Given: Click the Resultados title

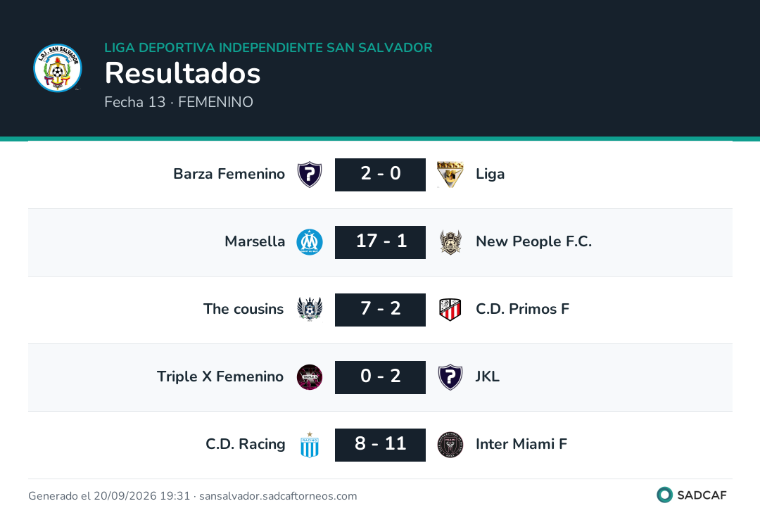Looking at the screenshot, I should coord(183,73).
